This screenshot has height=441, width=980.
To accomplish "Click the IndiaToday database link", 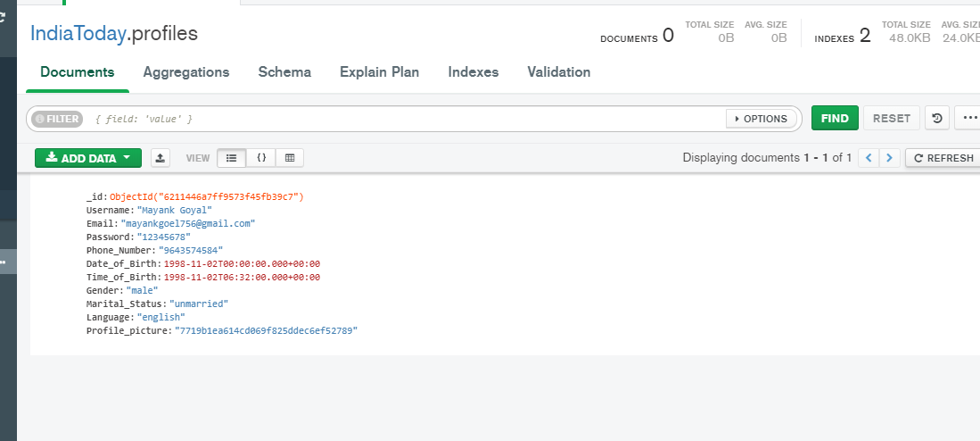I will pos(78,33).
